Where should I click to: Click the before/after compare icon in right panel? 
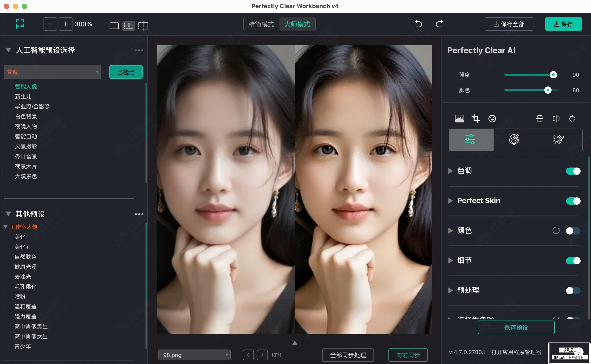point(556,119)
